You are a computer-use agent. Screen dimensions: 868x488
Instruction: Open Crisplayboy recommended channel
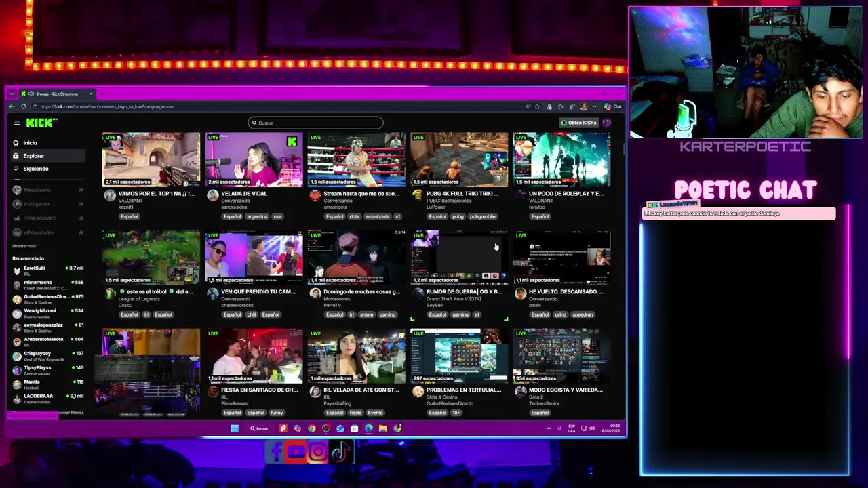[x=47, y=355]
